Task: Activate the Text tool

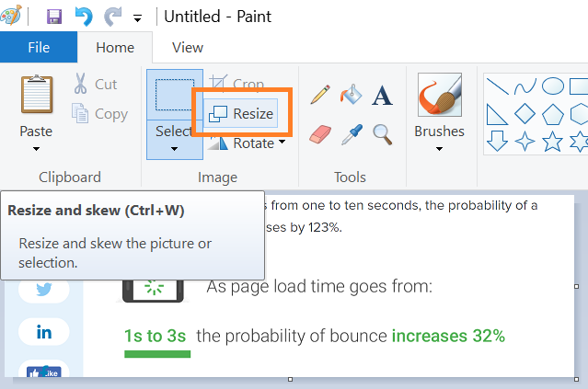Action: 382,96
